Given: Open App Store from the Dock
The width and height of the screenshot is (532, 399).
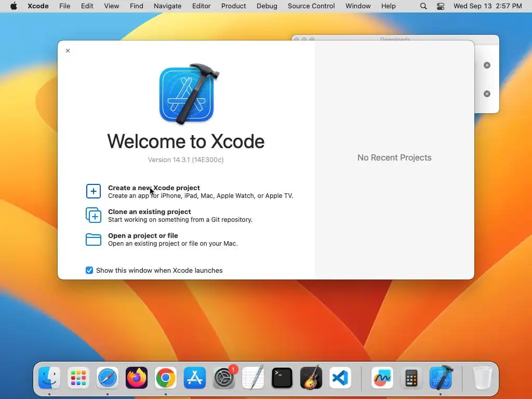Looking at the screenshot, I should 195,378.
